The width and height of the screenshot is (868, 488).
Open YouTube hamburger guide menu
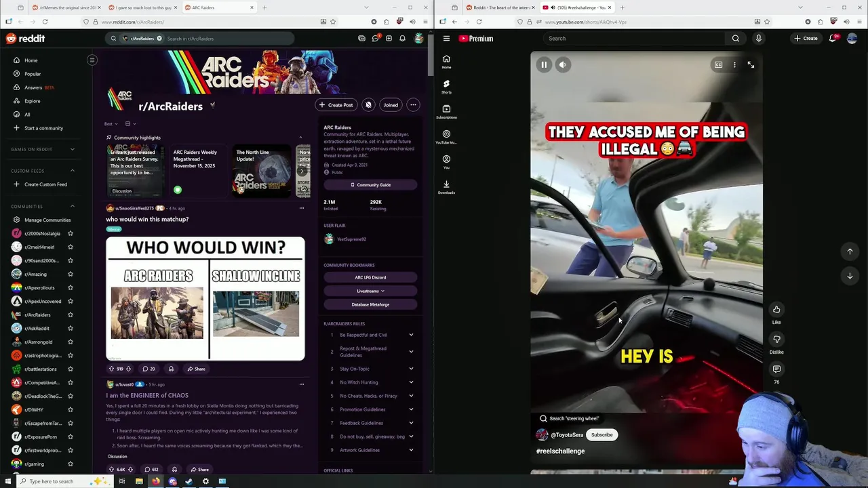[x=446, y=39]
